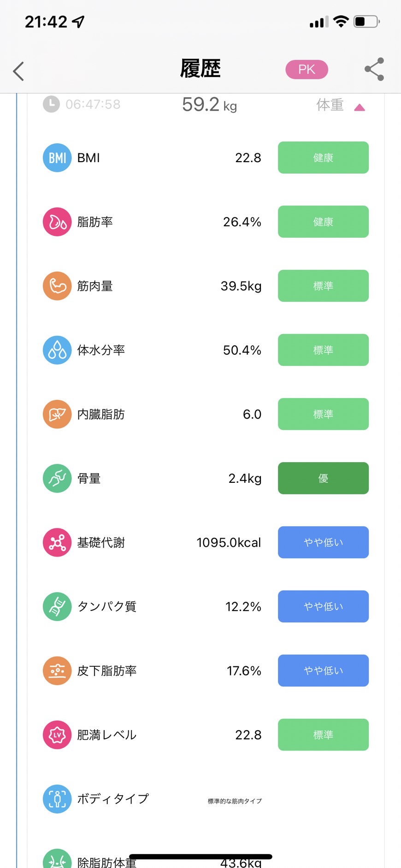Collapse details with pink 体重 triangle
This screenshot has height=868, width=401.
[360, 107]
